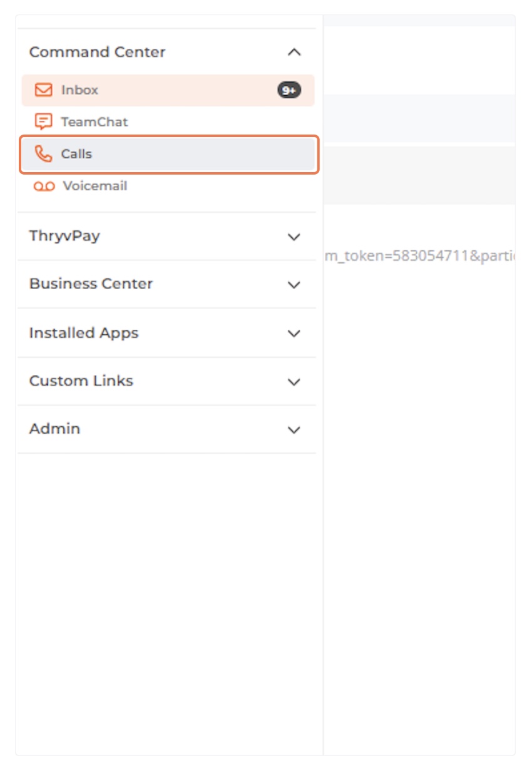Image resolution: width=532 pixels, height=776 pixels.
Task: Go to Voicemail in the sidebar
Action: click(x=168, y=186)
